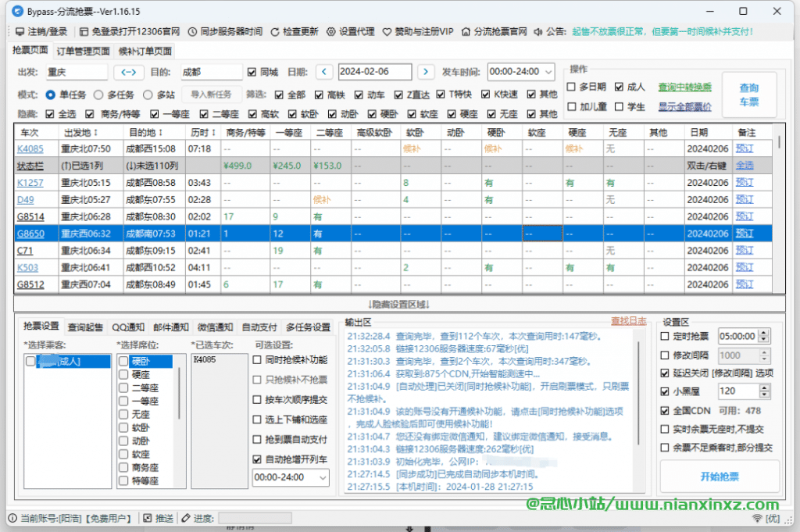Image resolution: width=800 pixels, height=532 pixels.
Task: Click the seat type list scrollbar
Action: 179,393
